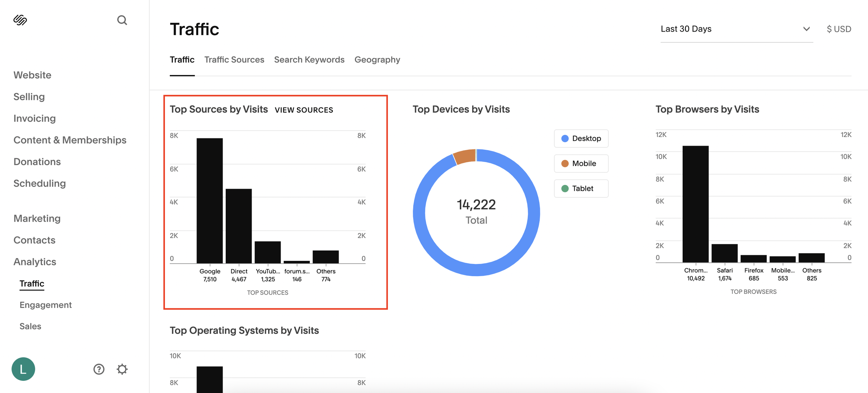Screen dimensions: 868x393
Task: Click the Google 7,510 label
Action: coord(210,275)
